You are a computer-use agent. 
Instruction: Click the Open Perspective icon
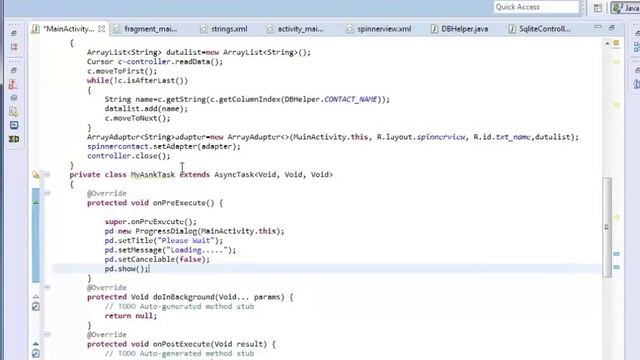(598, 8)
